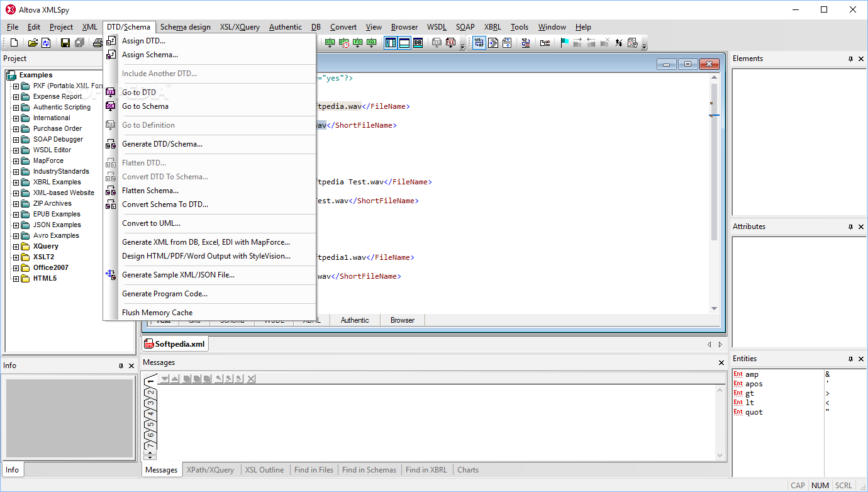868x492 pixels.
Task: Click the Messages toolbar X clear icon
Action: tap(251, 379)
